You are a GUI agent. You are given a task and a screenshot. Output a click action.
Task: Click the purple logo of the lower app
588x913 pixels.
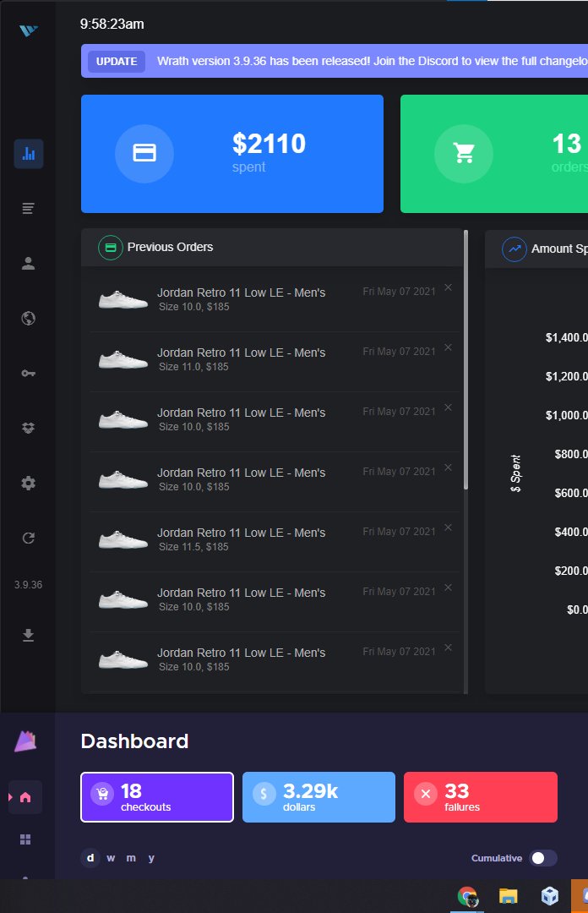coord(25,741)
